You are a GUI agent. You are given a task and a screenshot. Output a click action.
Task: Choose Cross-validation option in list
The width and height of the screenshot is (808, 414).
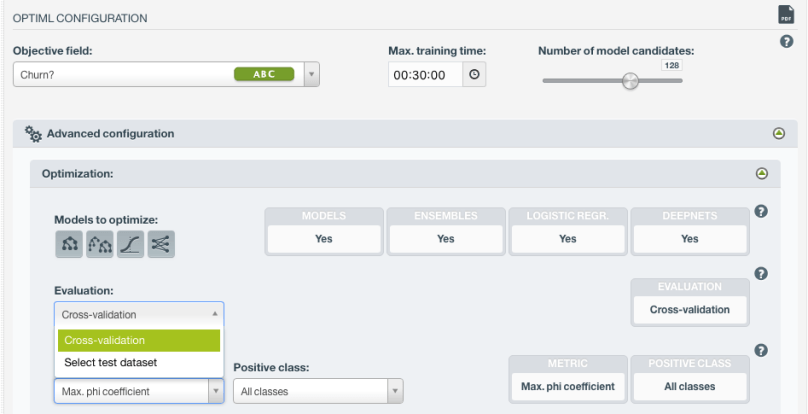click(139, 341)
